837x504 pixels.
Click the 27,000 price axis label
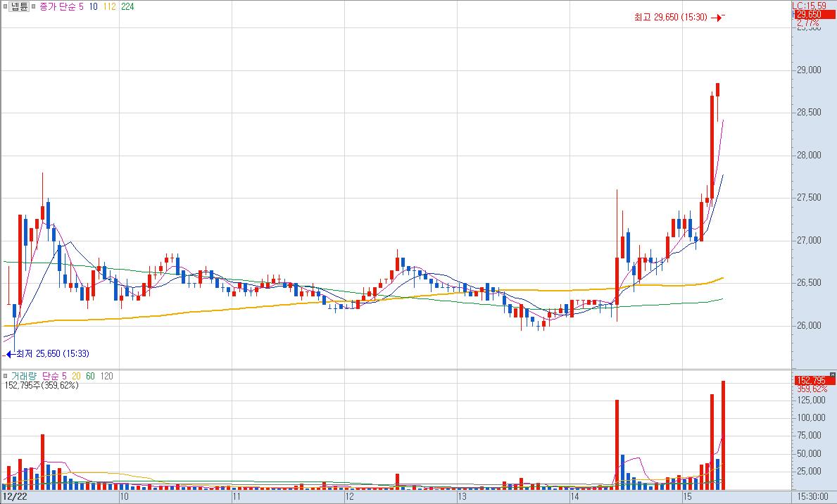(809, 240)
